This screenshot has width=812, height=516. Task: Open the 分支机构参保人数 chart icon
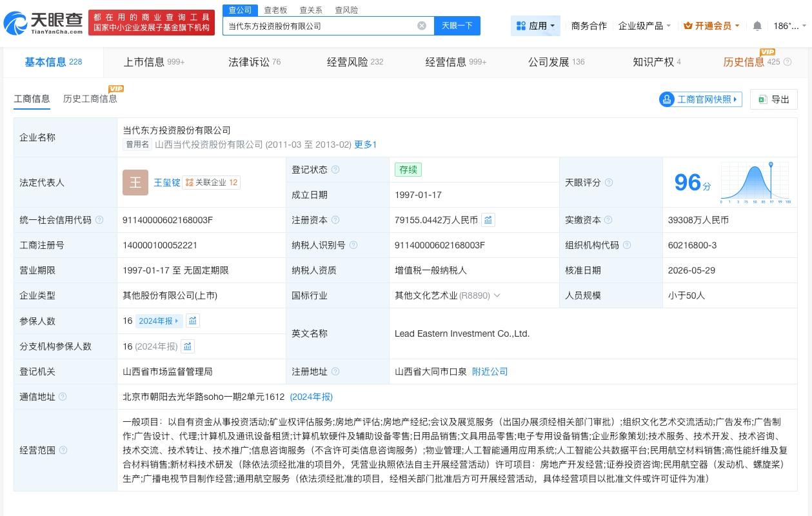[x=187, y=346]
